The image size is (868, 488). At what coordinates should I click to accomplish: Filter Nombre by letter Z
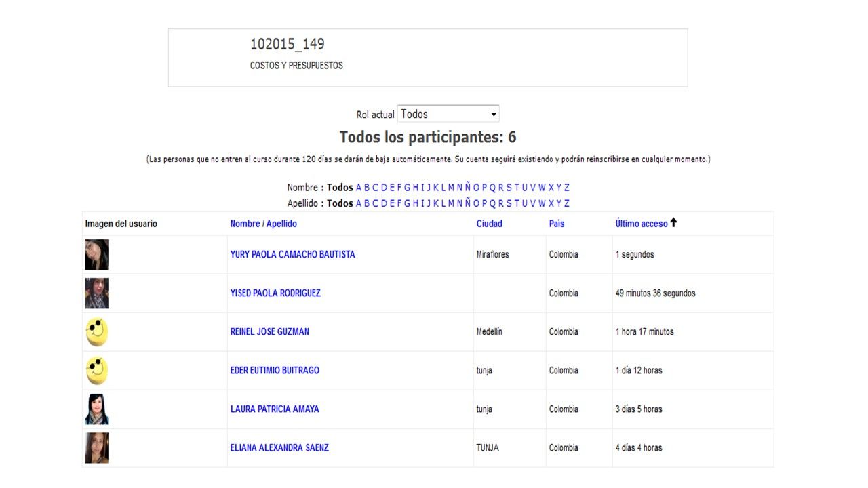(x=567, y=188)
